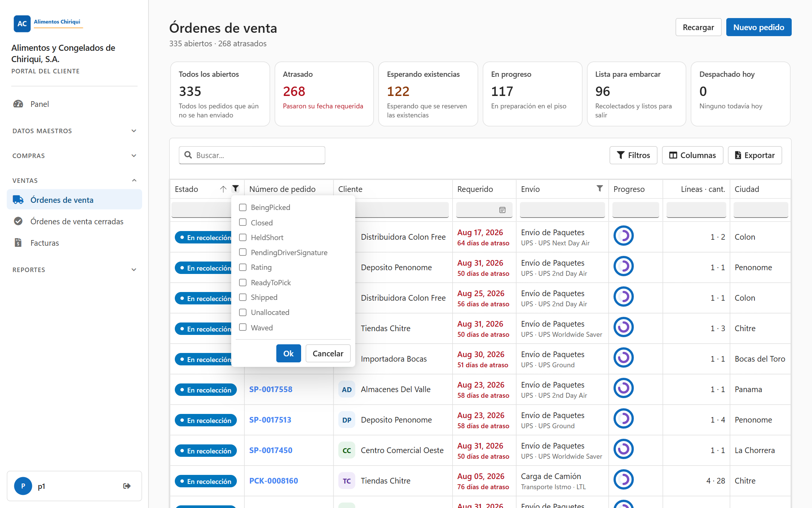The width and height of the screenshot is (812, 508).
Task: Click the Buscar search field
Action: click(252, 155)
